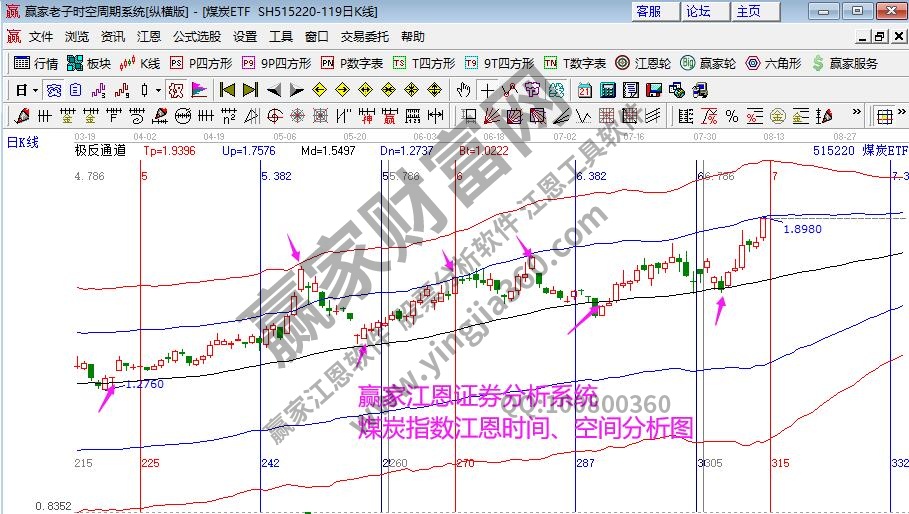The image size is (909, 514).
Task: Click the floppy disk save icon
Action: click(654, 90)
